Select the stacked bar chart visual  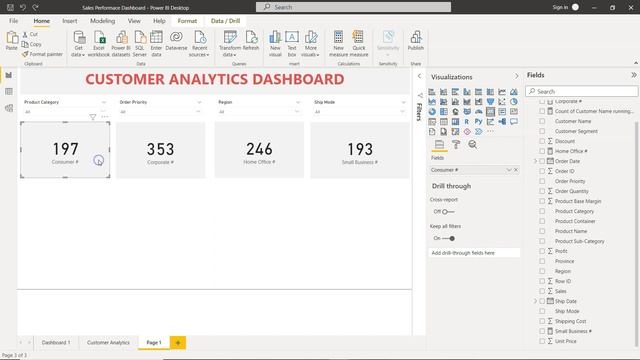point(432,91)
